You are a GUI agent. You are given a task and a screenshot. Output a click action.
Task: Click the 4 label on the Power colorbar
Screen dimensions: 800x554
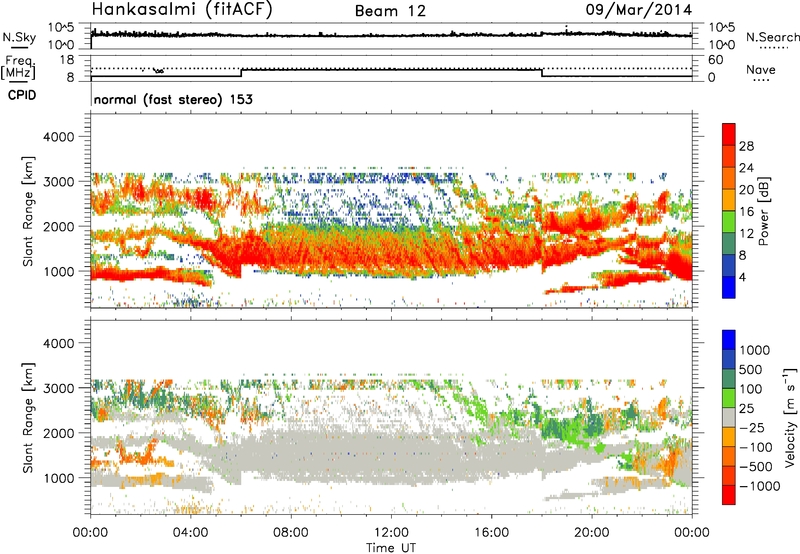(742, 278)
